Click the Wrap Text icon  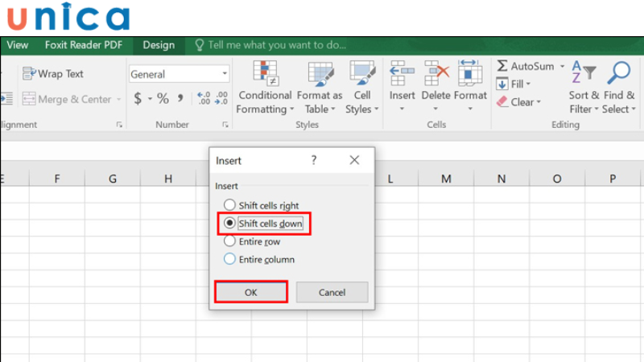pos(29,74)
